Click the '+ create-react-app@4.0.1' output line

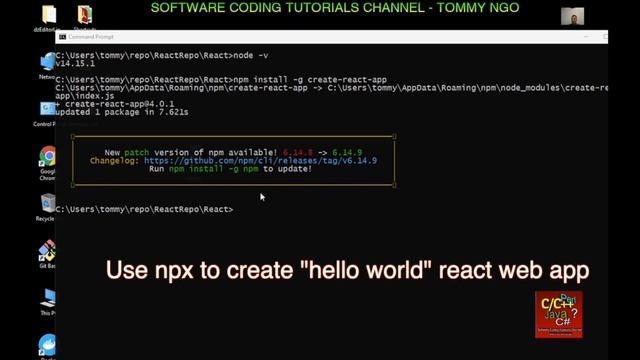tap(115, 104)
